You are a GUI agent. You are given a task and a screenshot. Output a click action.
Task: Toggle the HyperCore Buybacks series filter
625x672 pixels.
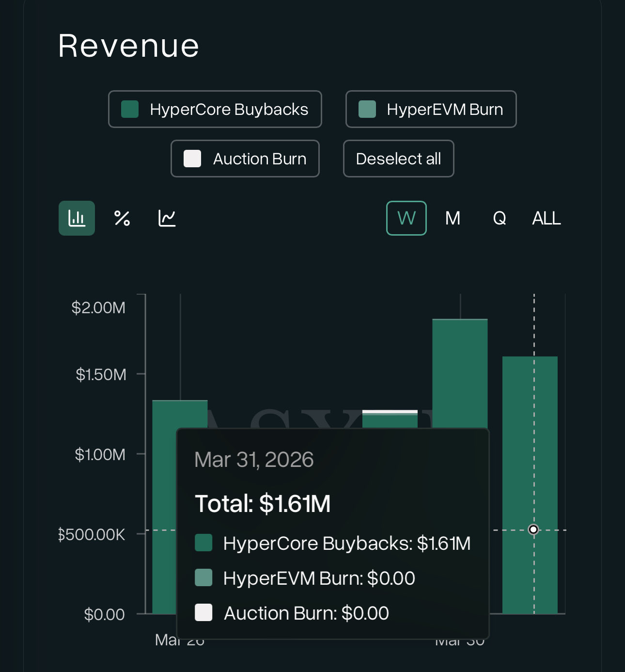pyautogui.click(x=215, y=109)
